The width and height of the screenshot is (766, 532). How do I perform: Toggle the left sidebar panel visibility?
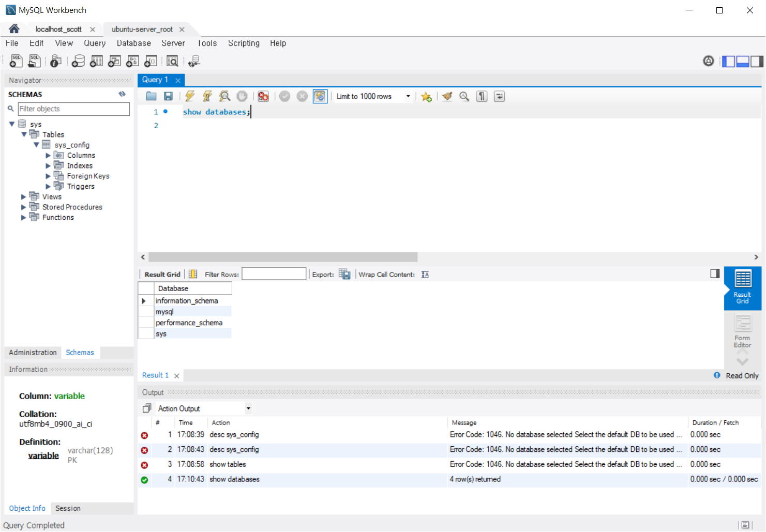tap(728, 61)
